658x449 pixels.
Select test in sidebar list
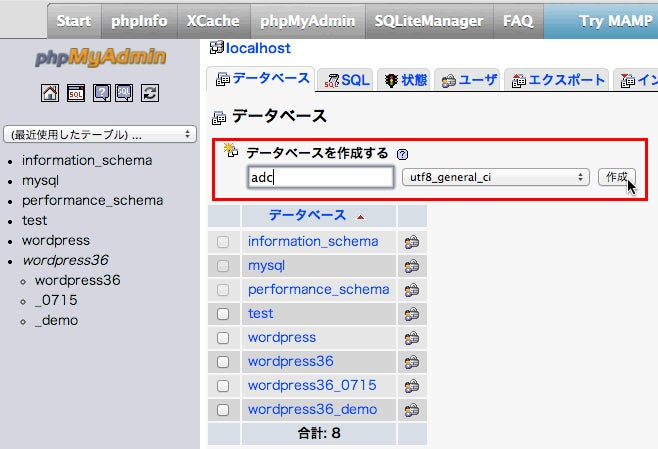[34, 220]
